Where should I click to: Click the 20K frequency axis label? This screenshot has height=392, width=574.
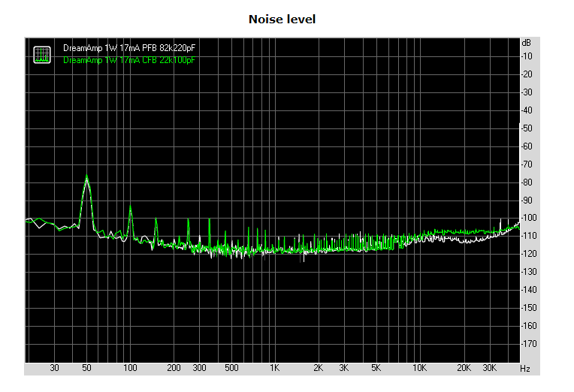(464, 368)
